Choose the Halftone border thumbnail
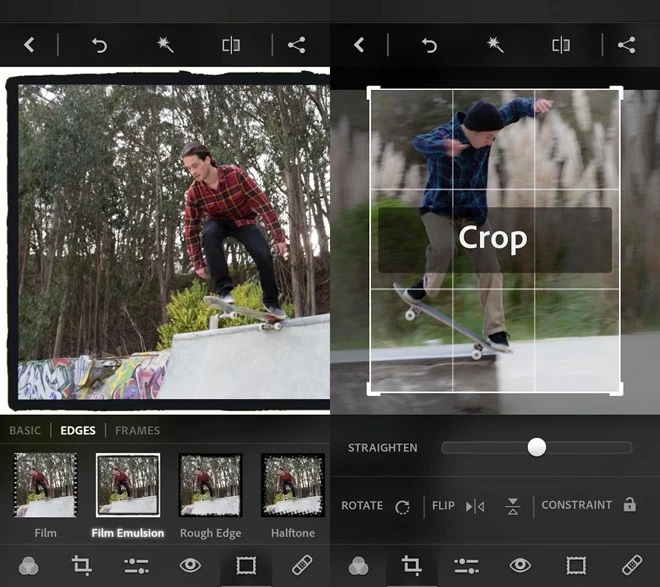The height and width of the screenshot is (587, 660). tap(292, 485)
